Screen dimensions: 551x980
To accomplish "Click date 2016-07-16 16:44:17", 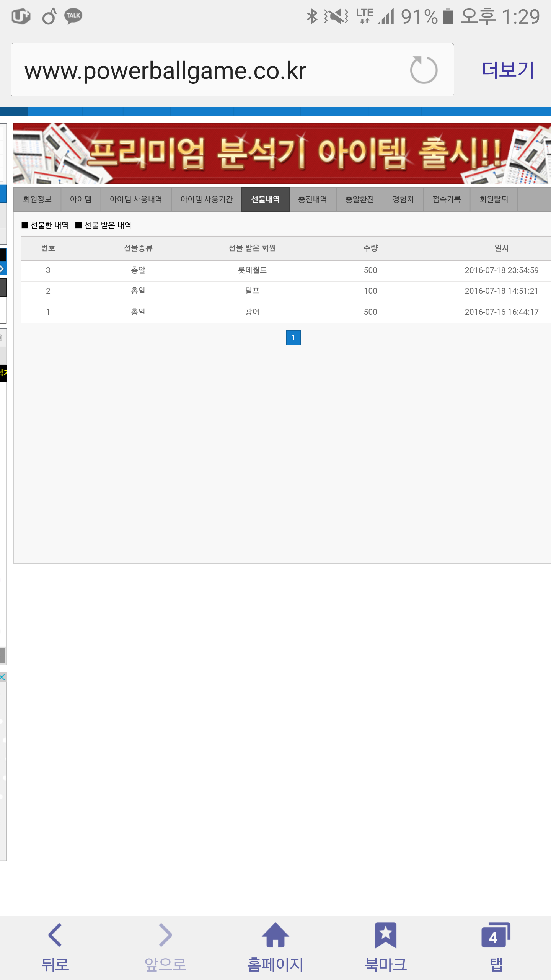I will click(x=502, y=312).
